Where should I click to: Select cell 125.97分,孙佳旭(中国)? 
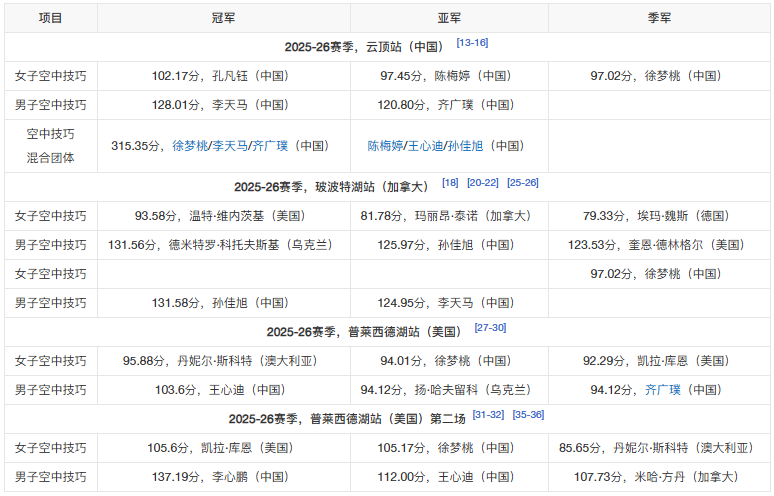[449, 245]
